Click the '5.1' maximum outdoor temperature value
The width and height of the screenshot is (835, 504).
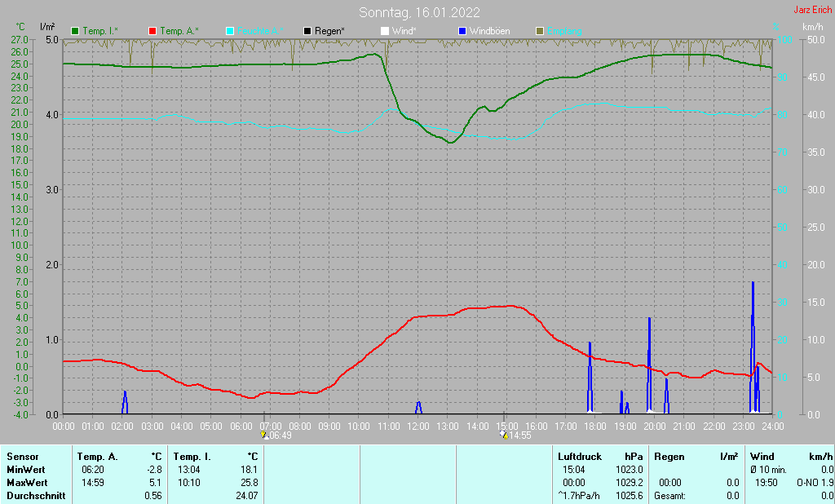[x=156, y=483]
